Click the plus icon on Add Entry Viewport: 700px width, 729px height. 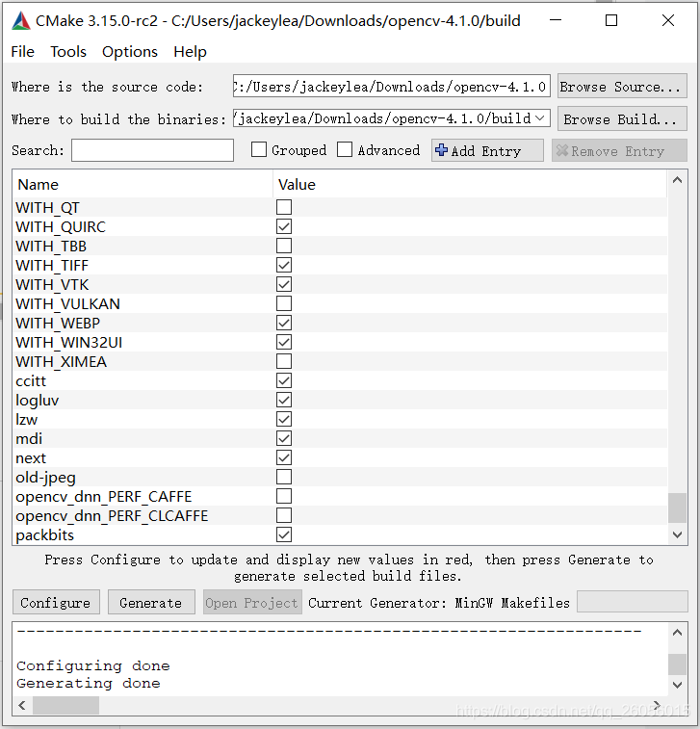coord(441,149)
